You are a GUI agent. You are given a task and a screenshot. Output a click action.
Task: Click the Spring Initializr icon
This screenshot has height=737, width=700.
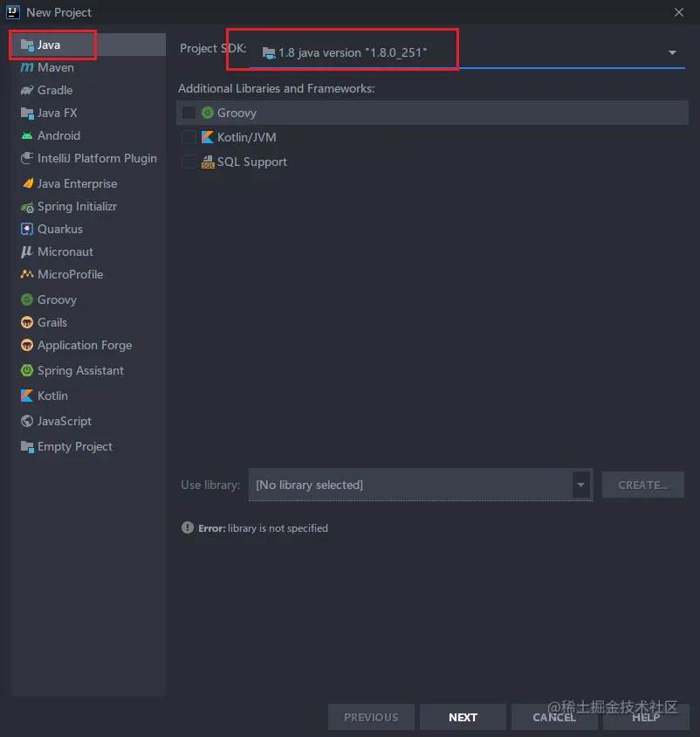pyautogui.click(x=27, y=207)
